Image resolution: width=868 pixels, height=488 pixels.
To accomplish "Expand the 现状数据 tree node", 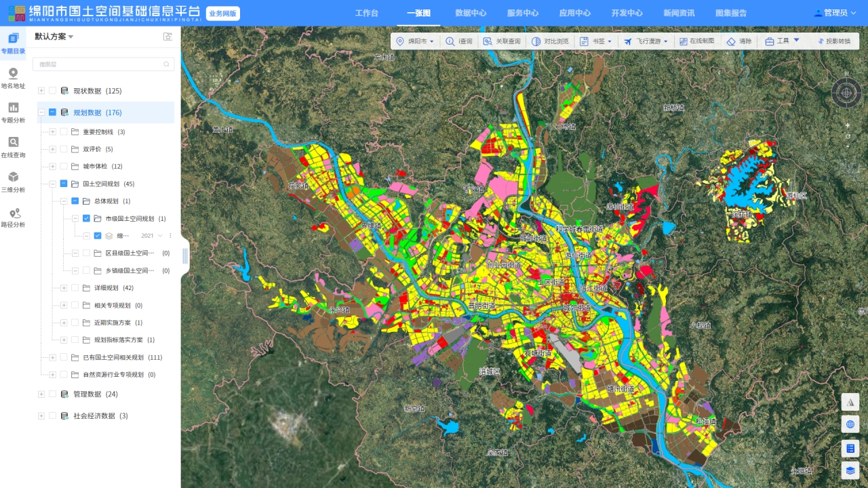I will click(41, 91).
